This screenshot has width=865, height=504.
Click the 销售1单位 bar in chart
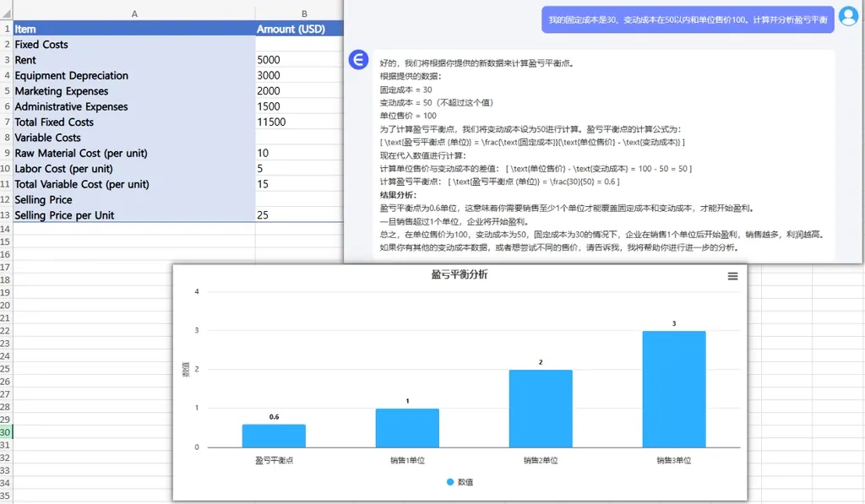click(x=407, y=428)
